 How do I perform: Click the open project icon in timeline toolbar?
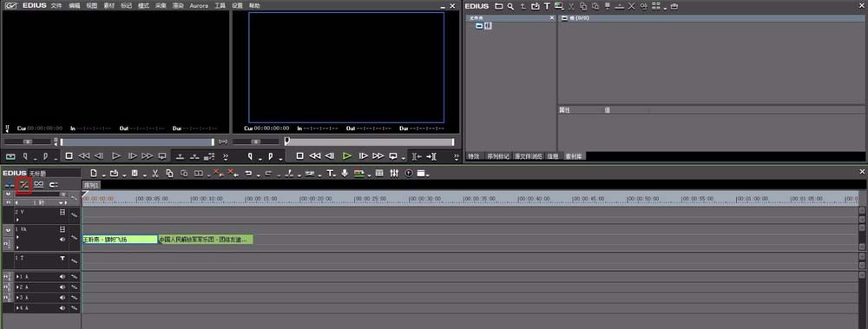click(x=114, y=174)
